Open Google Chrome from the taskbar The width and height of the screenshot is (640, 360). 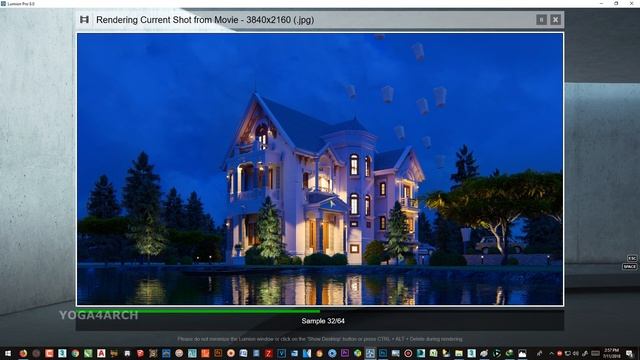[x=75, y=353]
